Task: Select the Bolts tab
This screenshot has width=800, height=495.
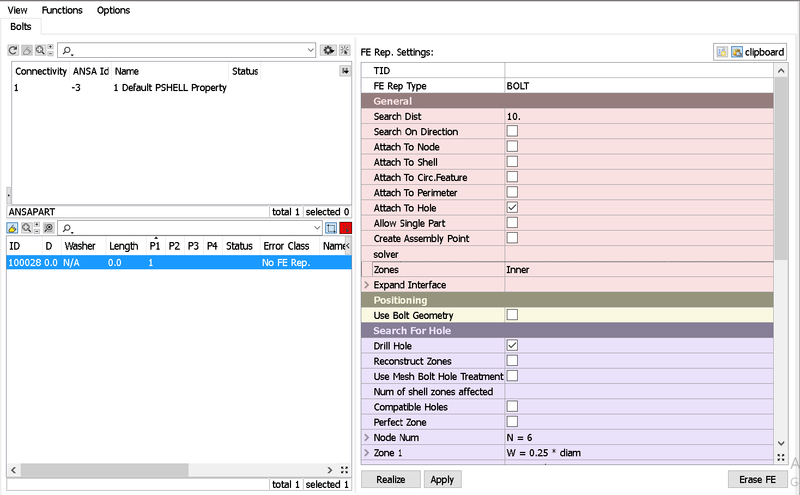Action: pos(20,27)
